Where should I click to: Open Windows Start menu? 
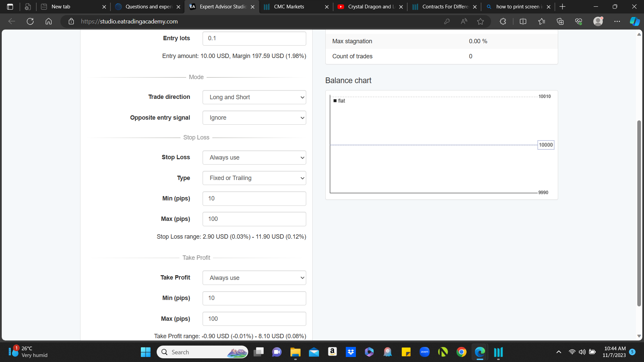pyautogui.click(x=146, y=352)
